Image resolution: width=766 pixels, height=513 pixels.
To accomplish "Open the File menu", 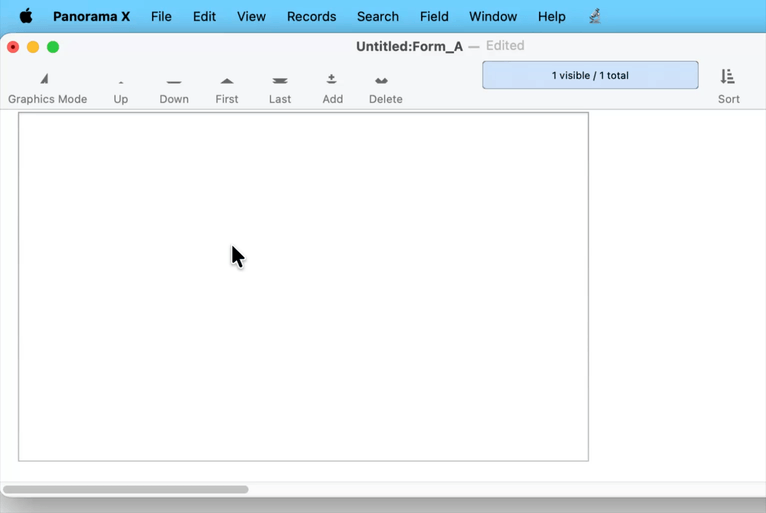I will tap(161, 16).
